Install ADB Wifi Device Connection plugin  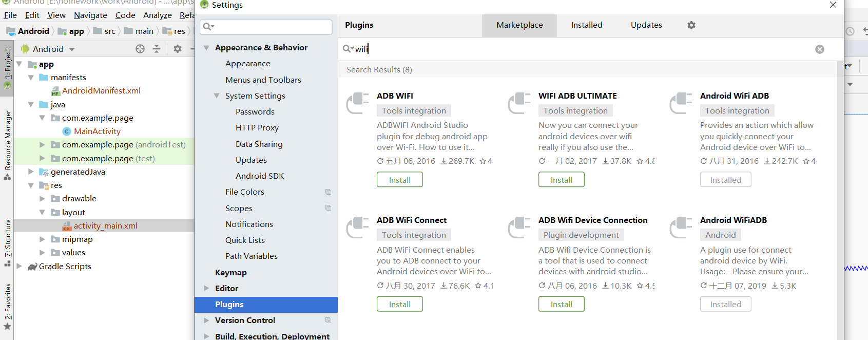(562, 304)
